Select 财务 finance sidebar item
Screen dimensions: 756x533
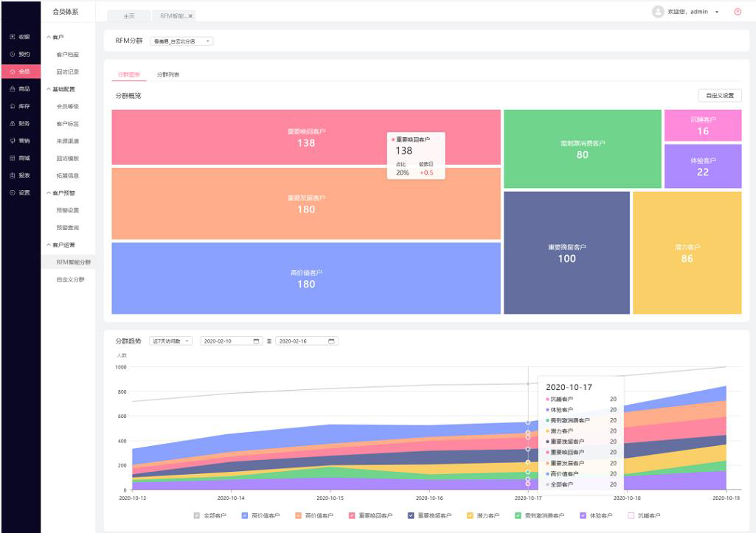[x=20, y=123]
